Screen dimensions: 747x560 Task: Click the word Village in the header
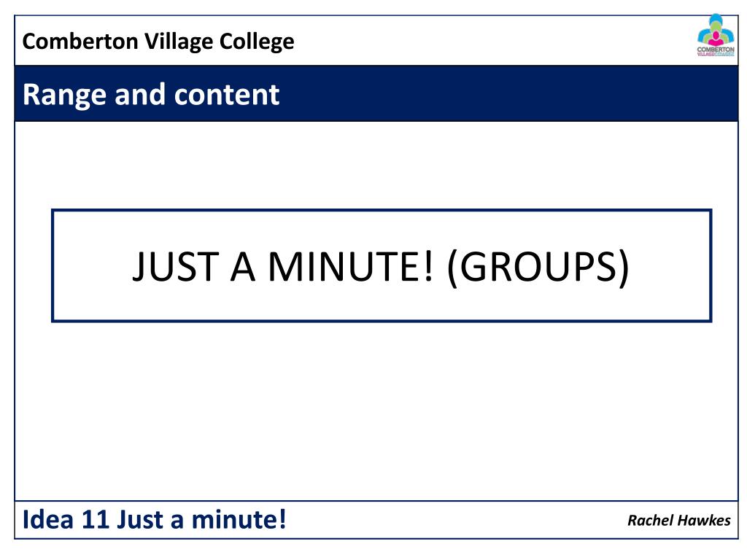[x=179, y=42]
